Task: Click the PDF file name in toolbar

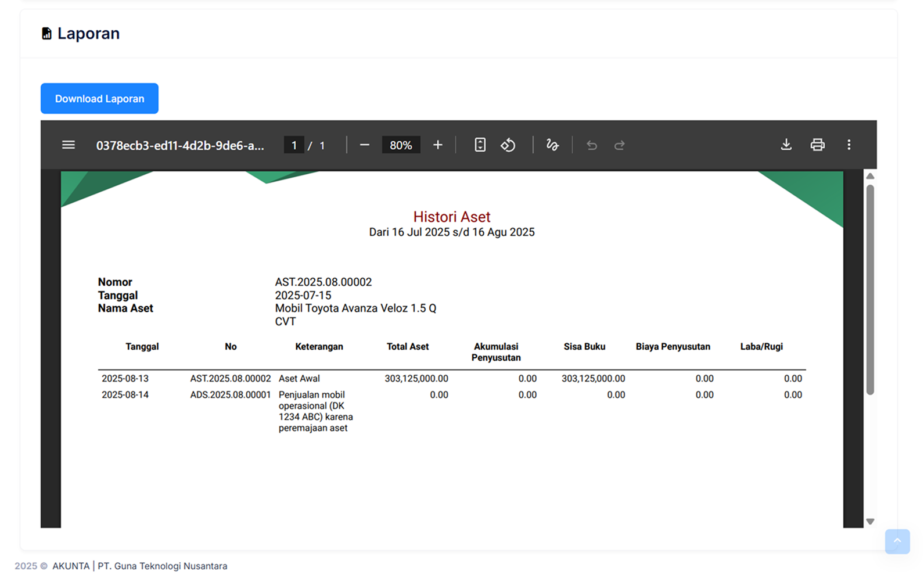Action: [x=180, y=146]
